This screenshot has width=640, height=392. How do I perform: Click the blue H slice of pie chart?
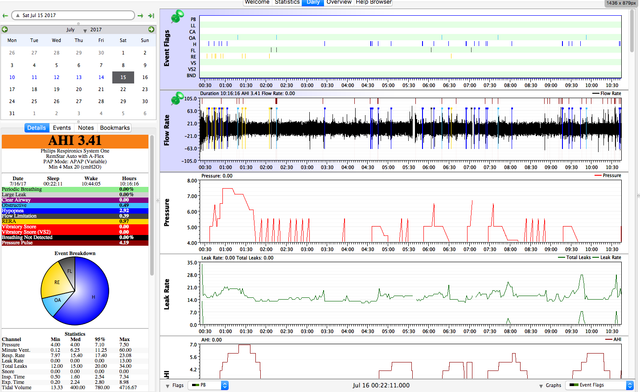[93, 297]
